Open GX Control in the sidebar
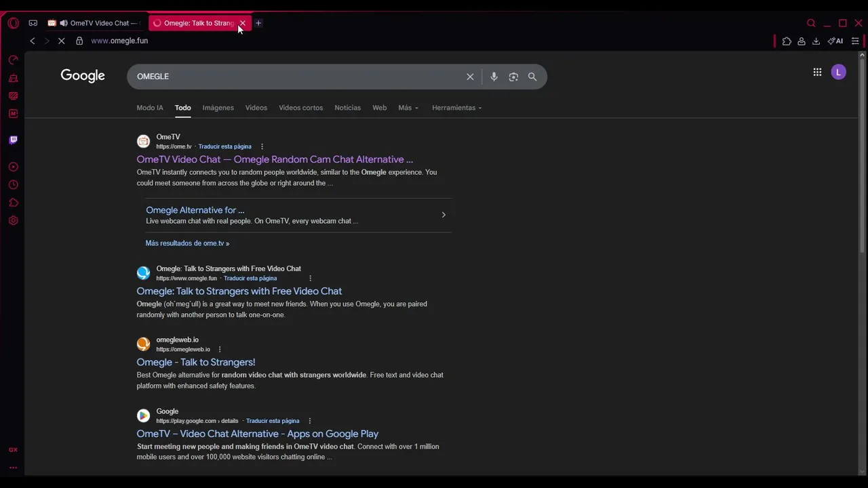The image size is (868, 488). pos(13,60)
